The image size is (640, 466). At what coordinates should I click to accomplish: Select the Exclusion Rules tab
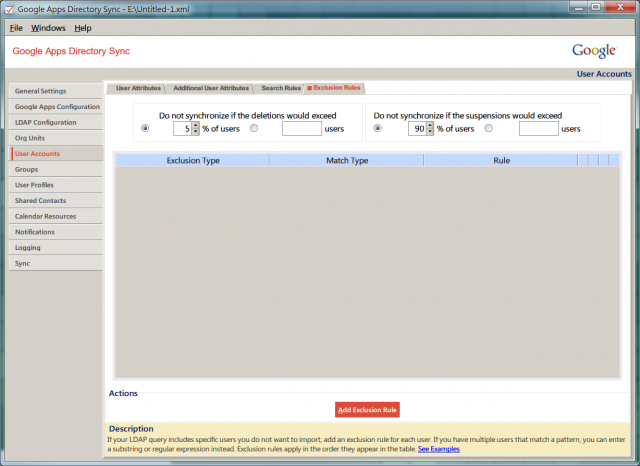point(334,88)
